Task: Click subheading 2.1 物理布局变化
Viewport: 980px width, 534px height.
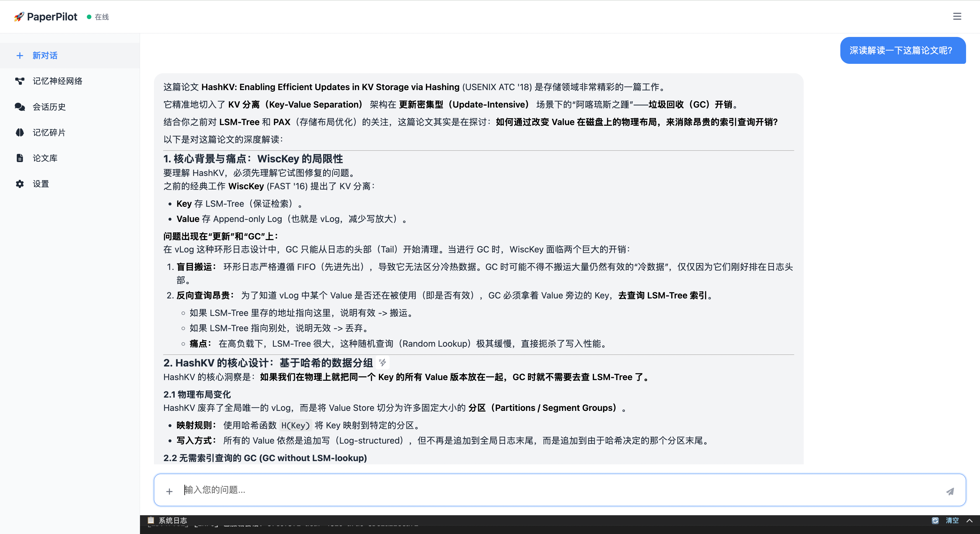Action: 197,394
